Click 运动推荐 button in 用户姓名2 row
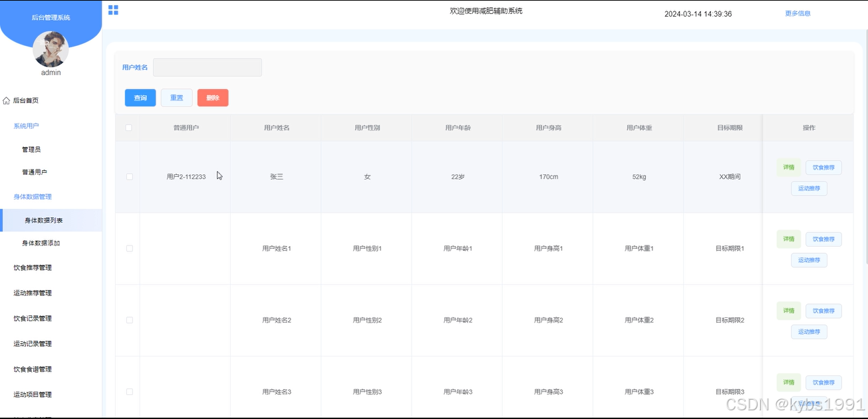Viewport: 868px width, 419px height. click(x=809, y=332)
